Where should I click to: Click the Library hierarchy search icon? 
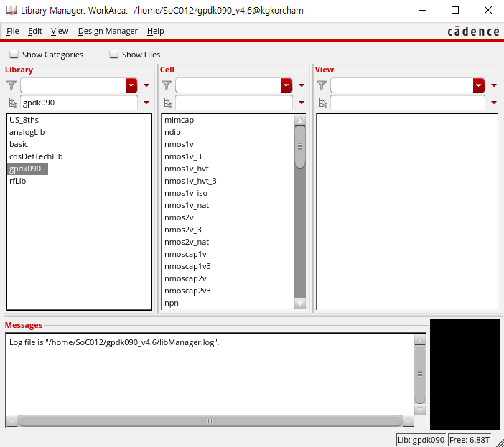[x=11, y=103]
